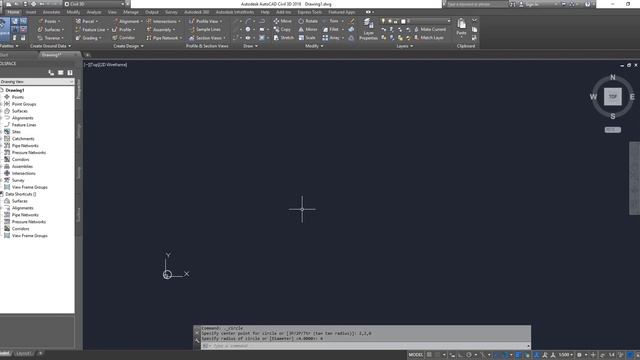Select the Array tool
Viewport: 640px width, 360px height.
pos(331,38)
